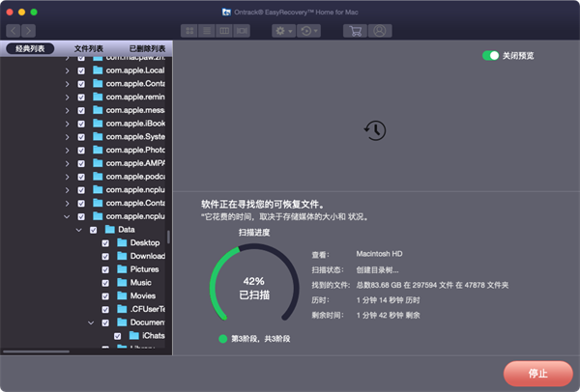The image size is (580, 392).
Task: Uncheck the Data folder checkbox
Action: tap(93, 230)
